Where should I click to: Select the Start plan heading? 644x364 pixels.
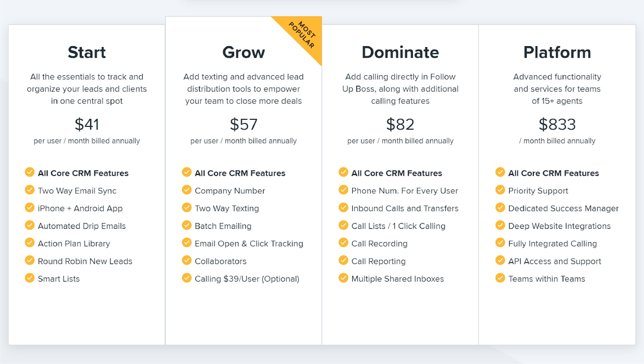(x=87, y=52)
